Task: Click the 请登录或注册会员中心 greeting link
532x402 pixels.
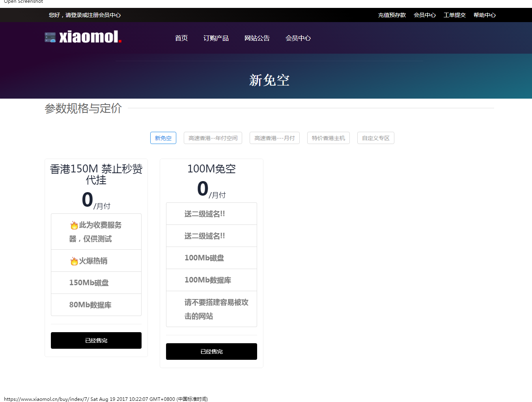Action: tap(93, 15)
